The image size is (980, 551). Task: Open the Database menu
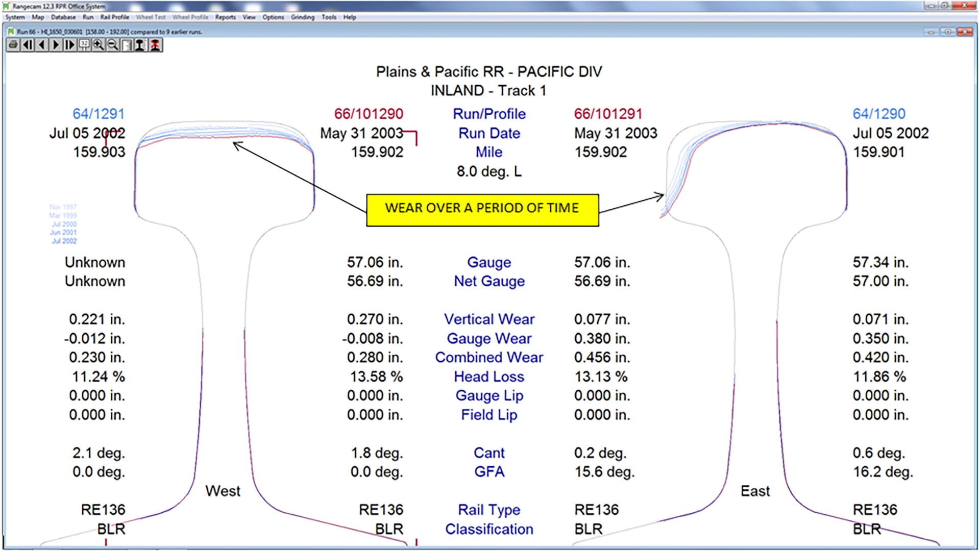tap(63, 17)
